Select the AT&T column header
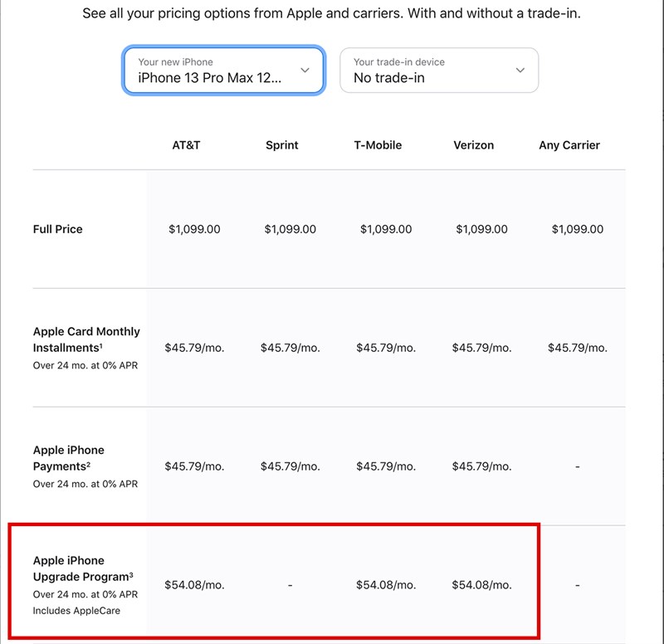Screen dimensions: 664x644 tap(186, 145)
